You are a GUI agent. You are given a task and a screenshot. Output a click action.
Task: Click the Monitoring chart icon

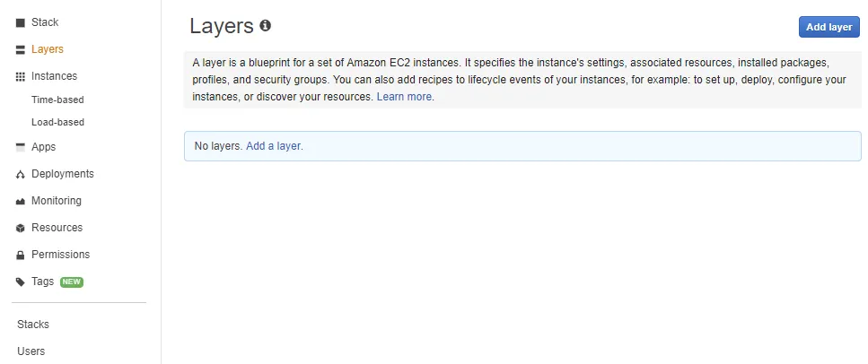[21, 201]
